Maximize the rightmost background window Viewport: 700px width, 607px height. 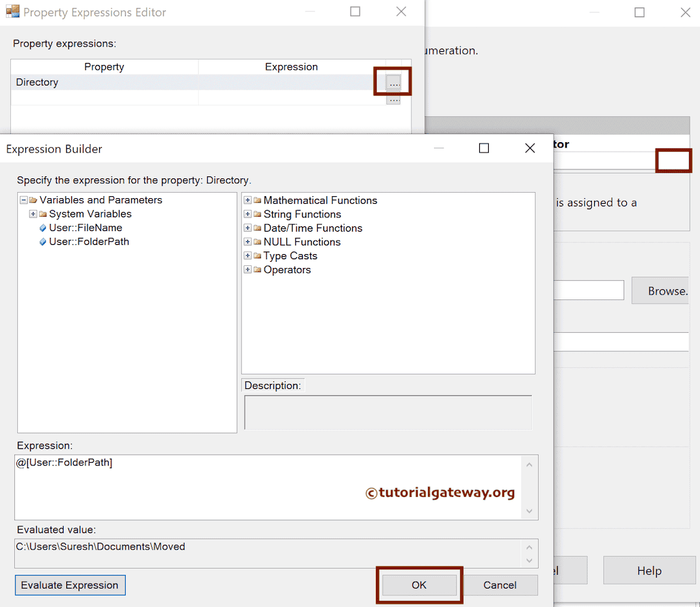pyautogui.click(x=640, y=12)
